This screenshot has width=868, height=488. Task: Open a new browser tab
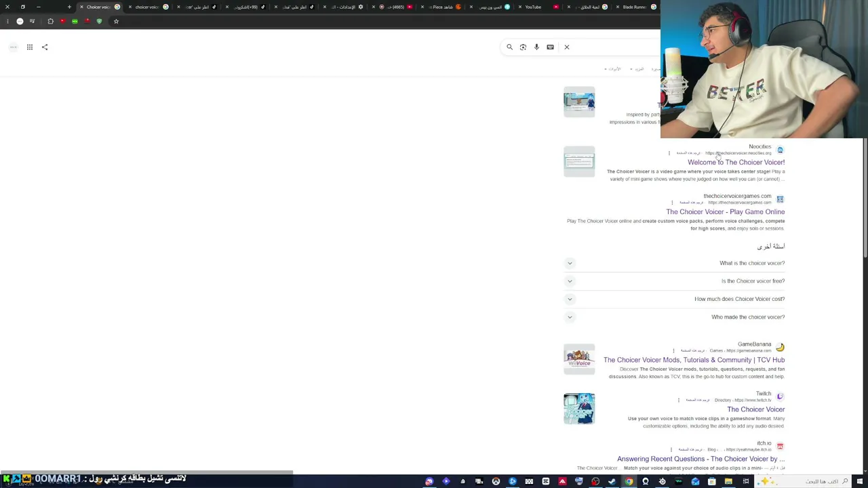coord(69,7)
